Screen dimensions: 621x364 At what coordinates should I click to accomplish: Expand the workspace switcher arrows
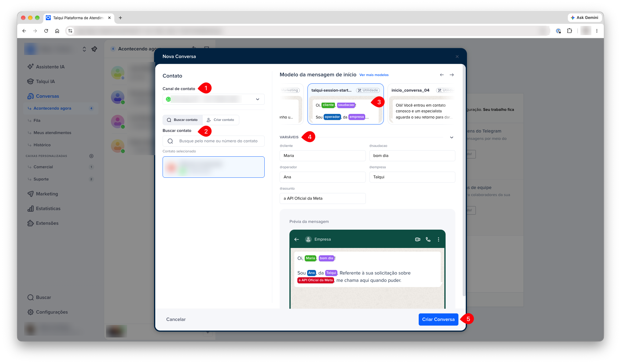tap(84, 49)
